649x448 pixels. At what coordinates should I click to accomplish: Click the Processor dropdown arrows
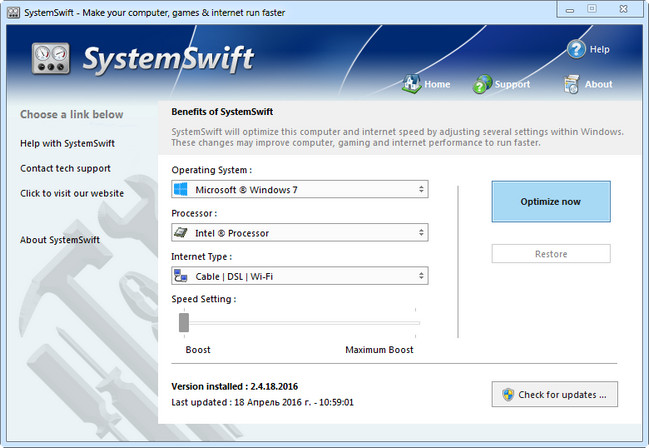[x=421, y=232]
